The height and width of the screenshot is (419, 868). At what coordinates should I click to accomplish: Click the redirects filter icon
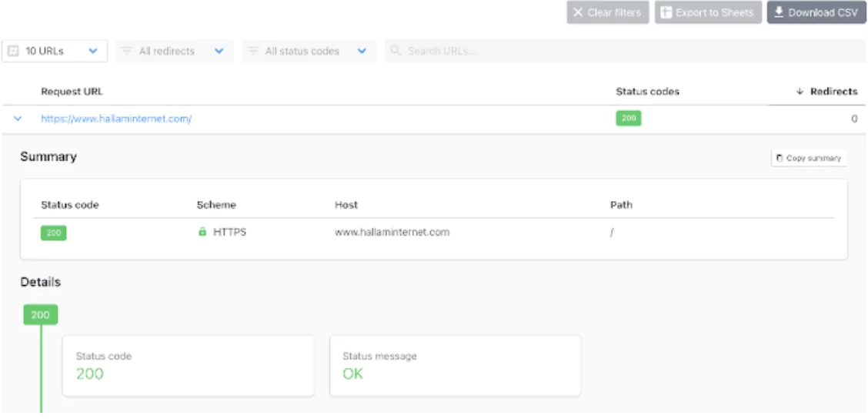click(x=127, y=51)
